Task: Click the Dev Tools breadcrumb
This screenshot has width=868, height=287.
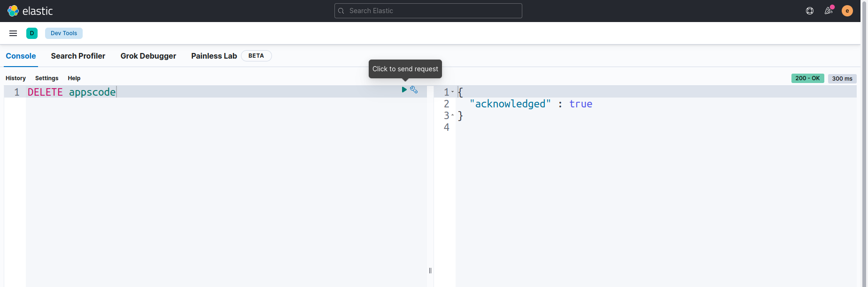Action: click(64, 33)
